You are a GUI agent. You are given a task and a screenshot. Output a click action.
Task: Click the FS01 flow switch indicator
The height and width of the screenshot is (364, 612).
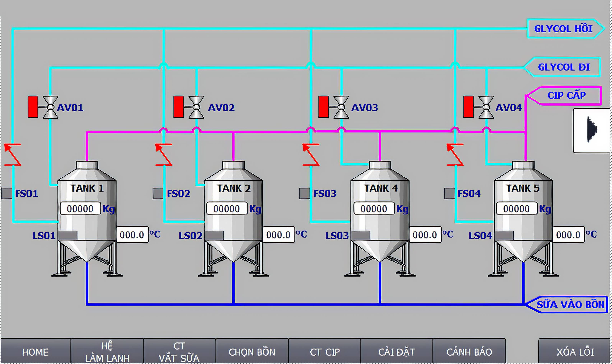[x=7, y=193]
